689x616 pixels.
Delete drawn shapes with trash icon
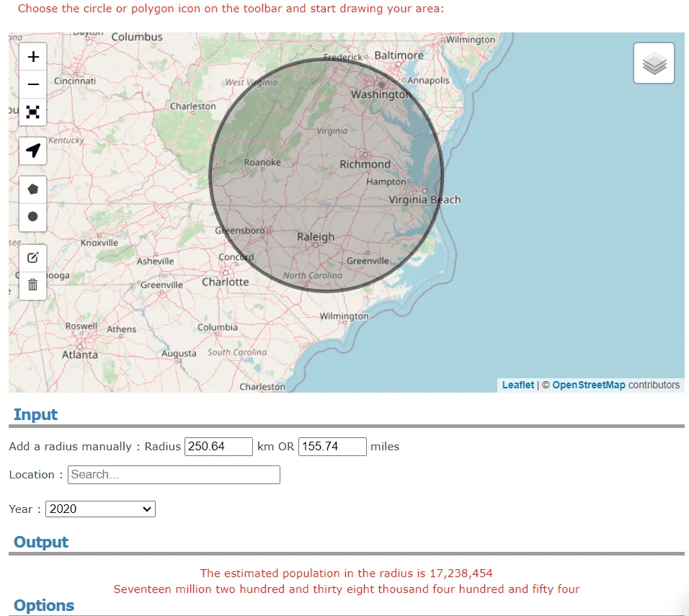pyautogui.click(x=33, y=285)
